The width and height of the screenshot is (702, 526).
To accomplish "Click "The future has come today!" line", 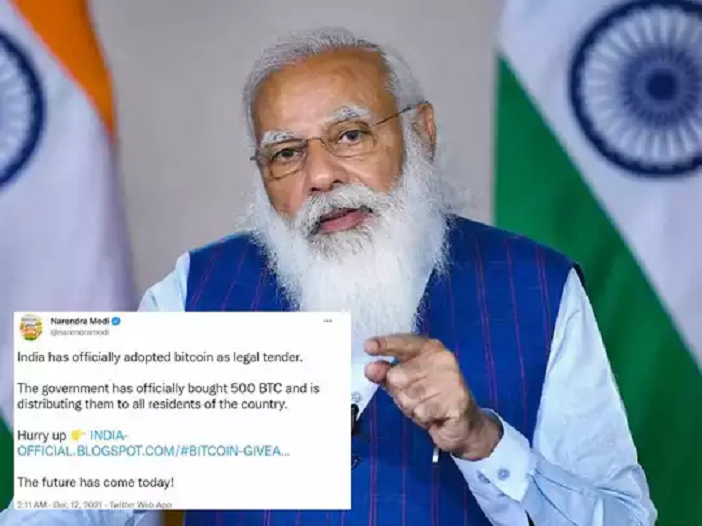I will click(95, 483).
